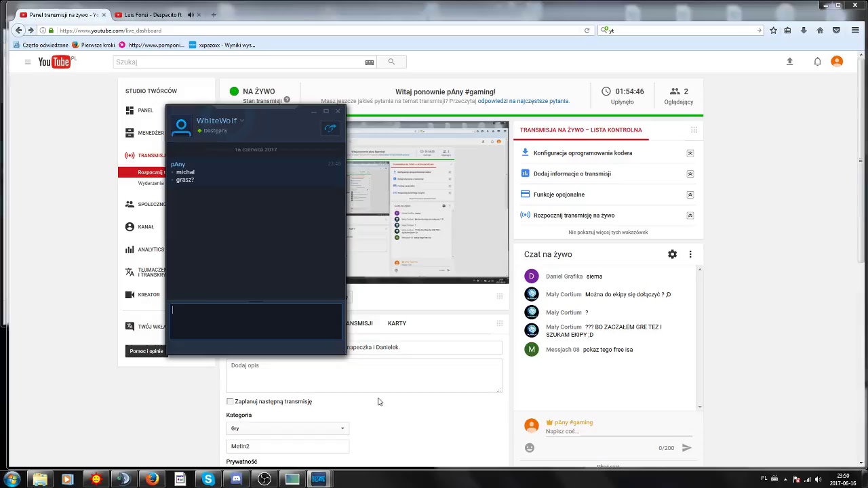Click the Windows Start button
This screenshot has width=868, height=488.
coord(12,479)
